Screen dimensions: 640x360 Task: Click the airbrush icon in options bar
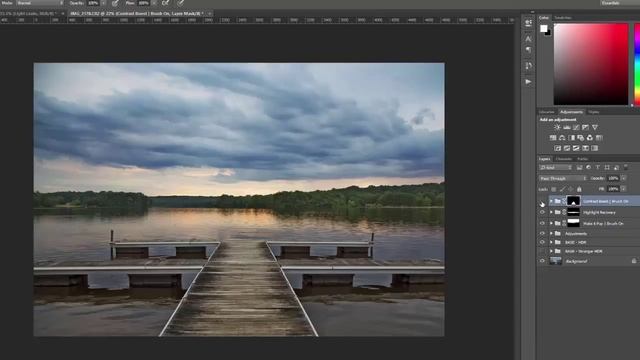tap(165, 3)
